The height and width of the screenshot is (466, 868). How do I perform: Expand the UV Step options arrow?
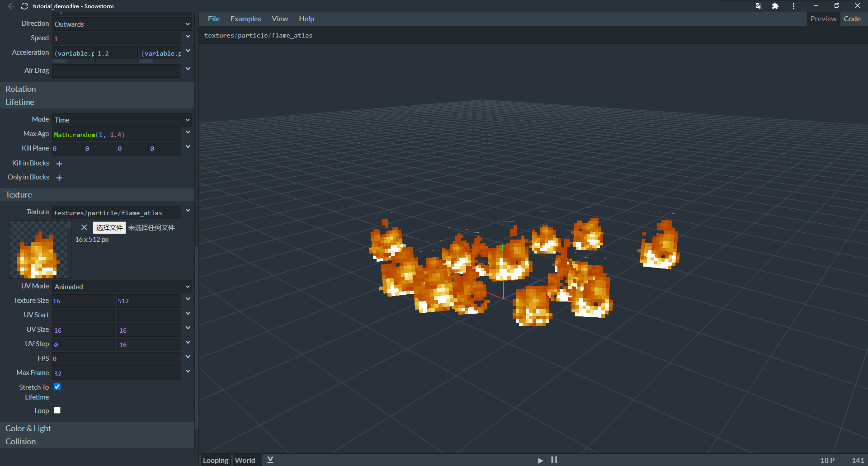click(188, 342)
